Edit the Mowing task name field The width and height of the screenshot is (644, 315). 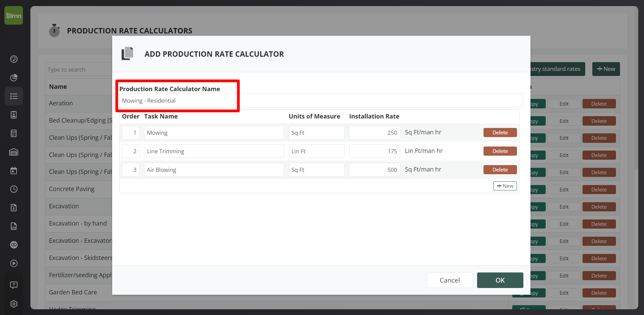pyautogui.click(x=214, y=133)
